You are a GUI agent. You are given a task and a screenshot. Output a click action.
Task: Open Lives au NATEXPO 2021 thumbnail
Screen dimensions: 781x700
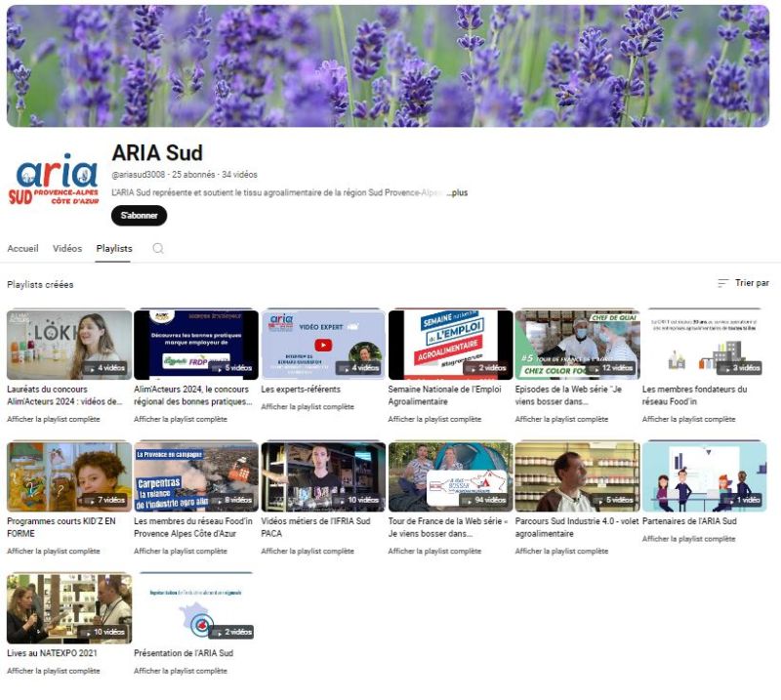coord(69,608)
